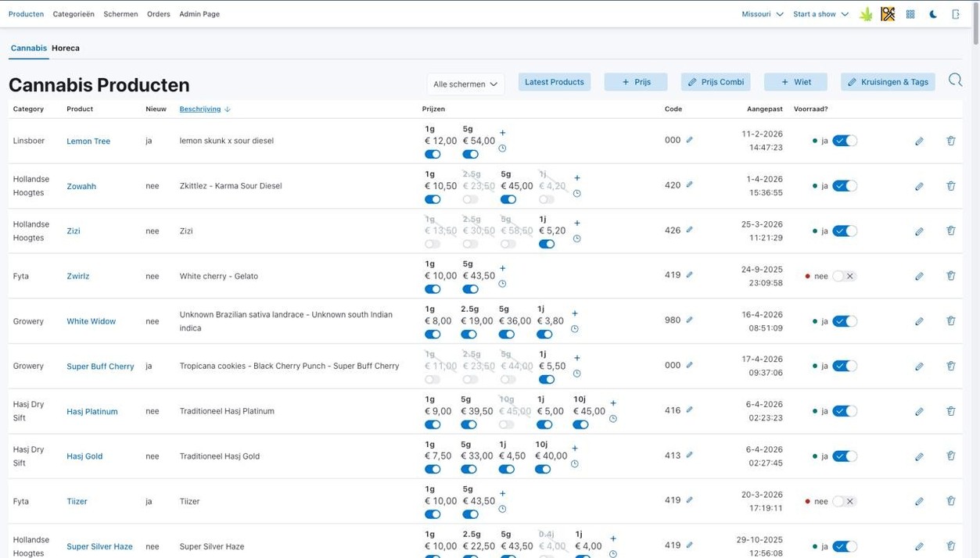Open the cannabis leaf menu icon
Viewport: 980px width, 558px height.
click(866, 13)
